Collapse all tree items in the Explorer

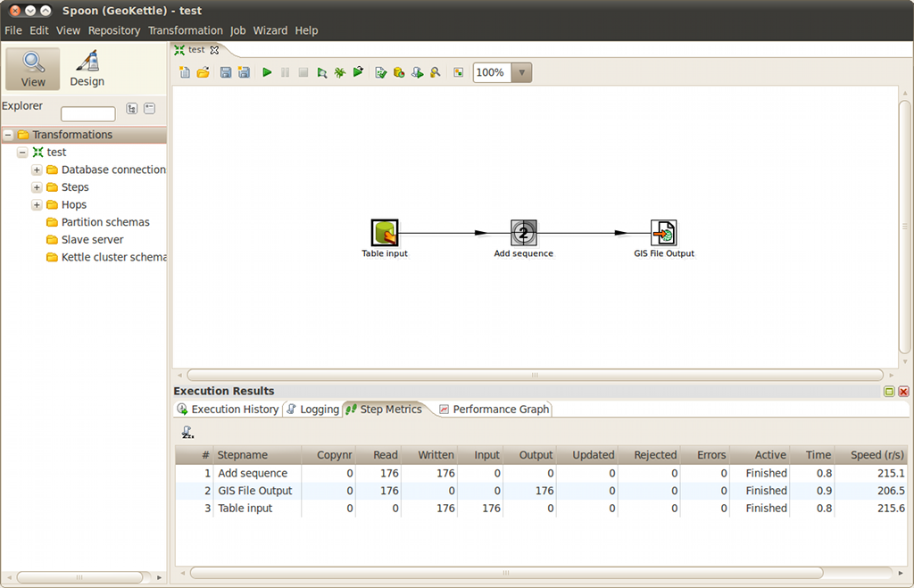click(150, 108)
